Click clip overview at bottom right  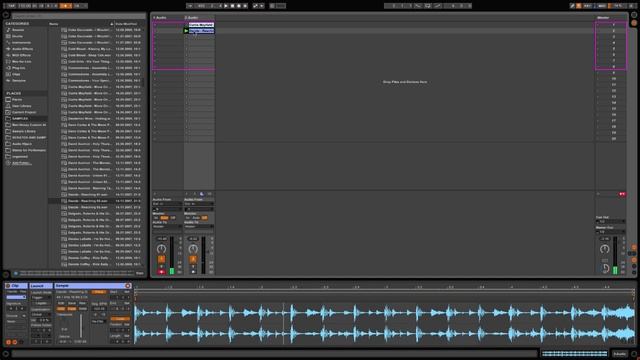[575, 354]
